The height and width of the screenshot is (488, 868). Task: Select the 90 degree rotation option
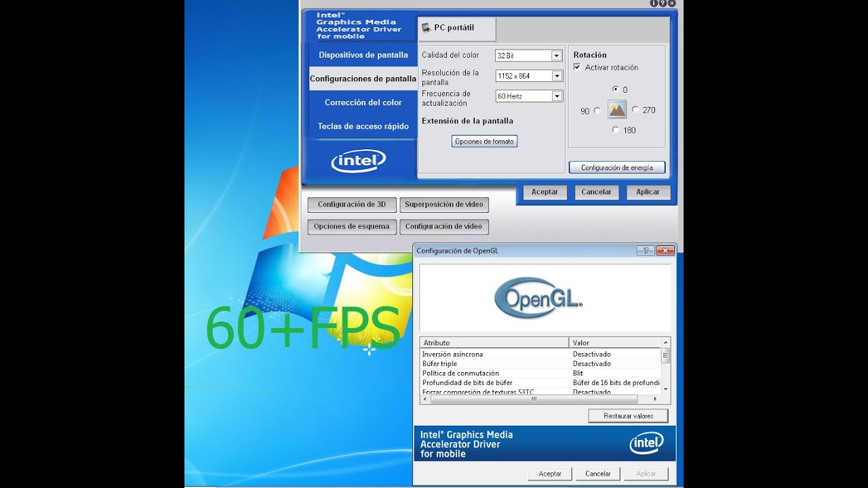click(x=597, y=110)
